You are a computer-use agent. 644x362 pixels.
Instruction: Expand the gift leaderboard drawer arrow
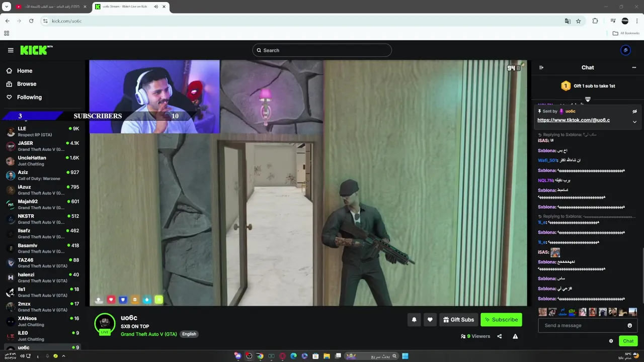588,99
